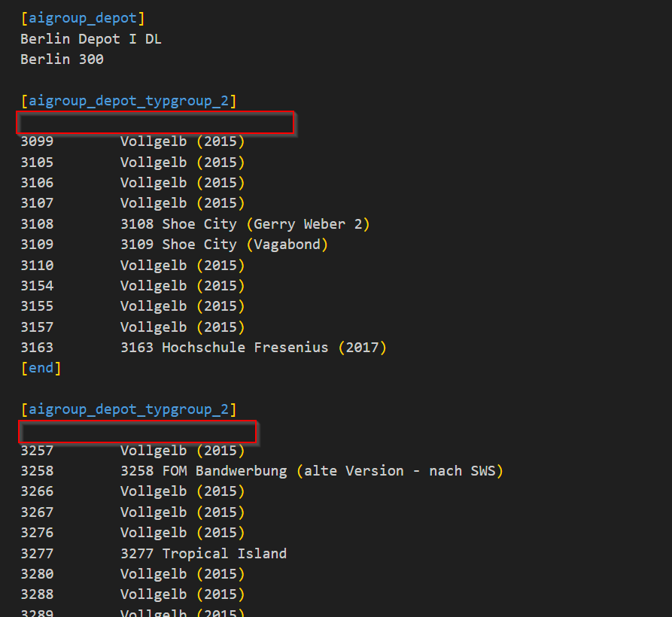672x617 pixels.
Task: Click the number 3110 at line start
Action: (x=37, y=266)
